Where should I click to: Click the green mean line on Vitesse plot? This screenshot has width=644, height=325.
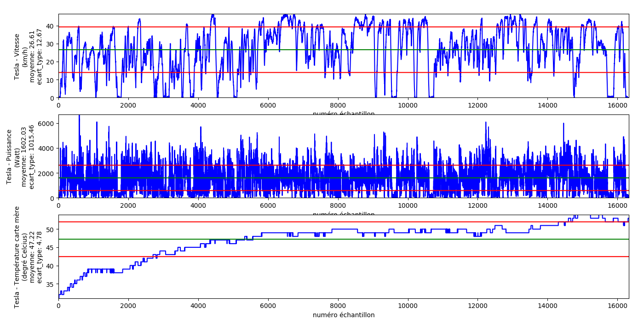[x=344, y=50]
